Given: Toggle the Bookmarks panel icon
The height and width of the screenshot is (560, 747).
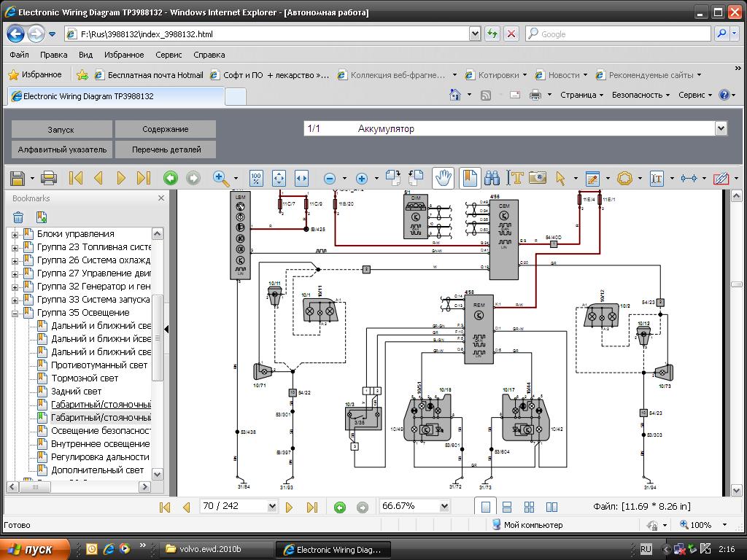Looking at the screenshot, I should 469,178.
